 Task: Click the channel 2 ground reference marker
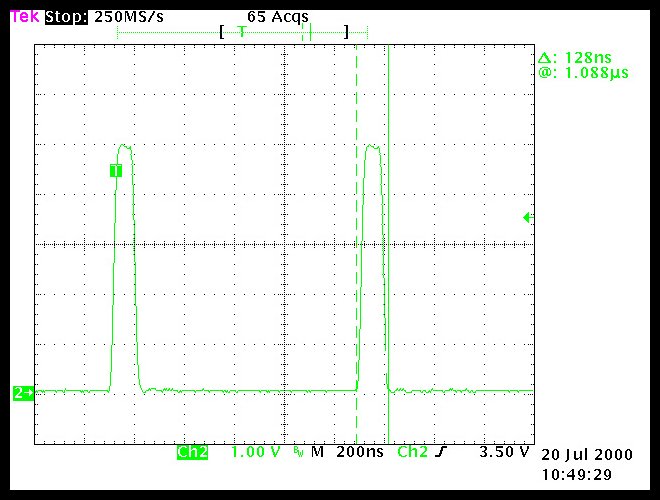[x=23, y=393]
